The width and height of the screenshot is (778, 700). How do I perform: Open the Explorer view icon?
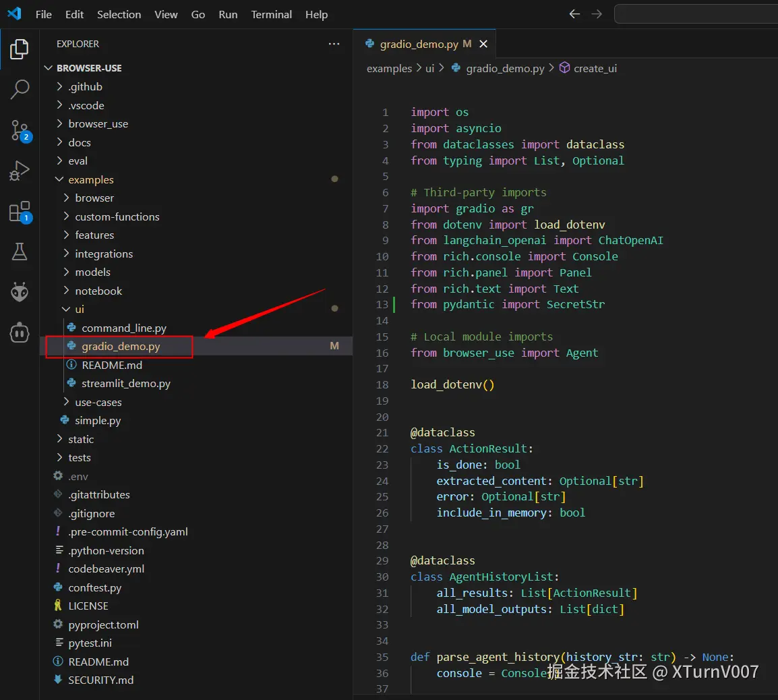19,49
